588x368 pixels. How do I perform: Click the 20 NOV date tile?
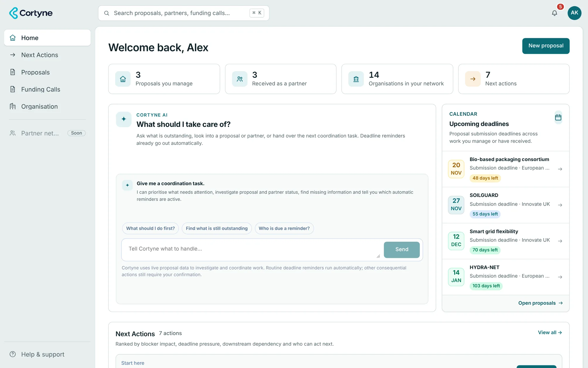coord(456,169)
